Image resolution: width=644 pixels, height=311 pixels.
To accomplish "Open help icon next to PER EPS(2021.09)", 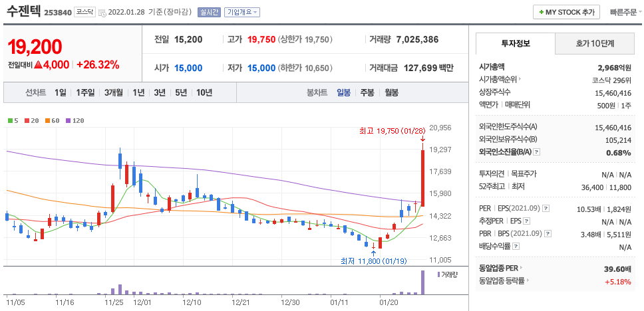I will click(546, 209).
